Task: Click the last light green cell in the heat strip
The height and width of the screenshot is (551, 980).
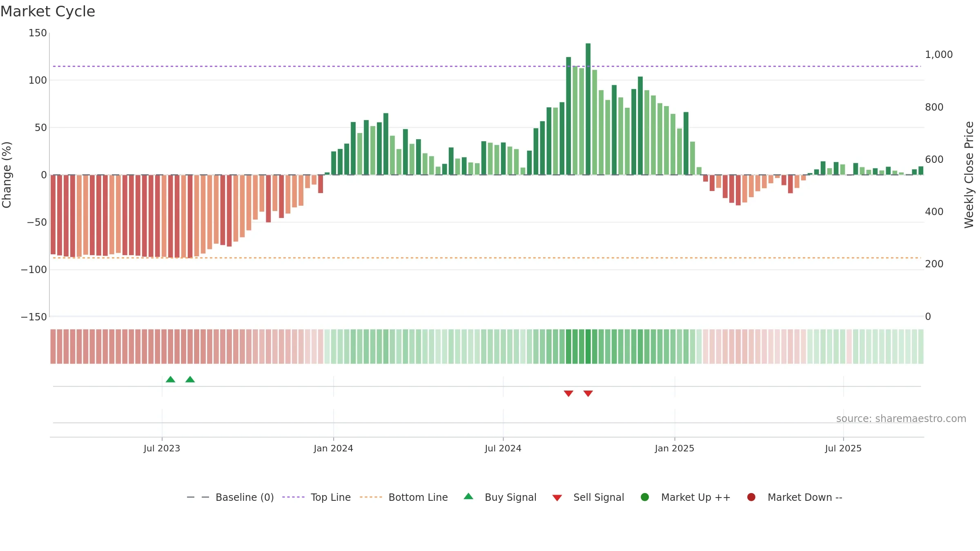Action: coord(921,347)
